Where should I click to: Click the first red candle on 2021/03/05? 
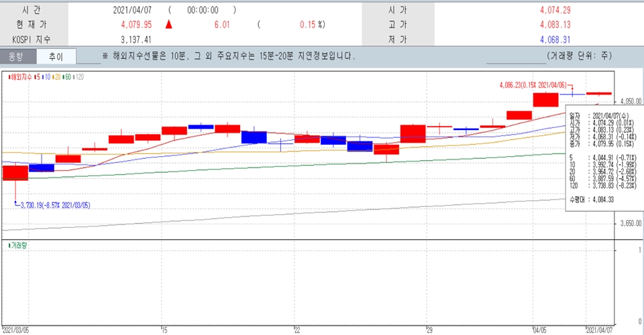click(x=15, y=173)
